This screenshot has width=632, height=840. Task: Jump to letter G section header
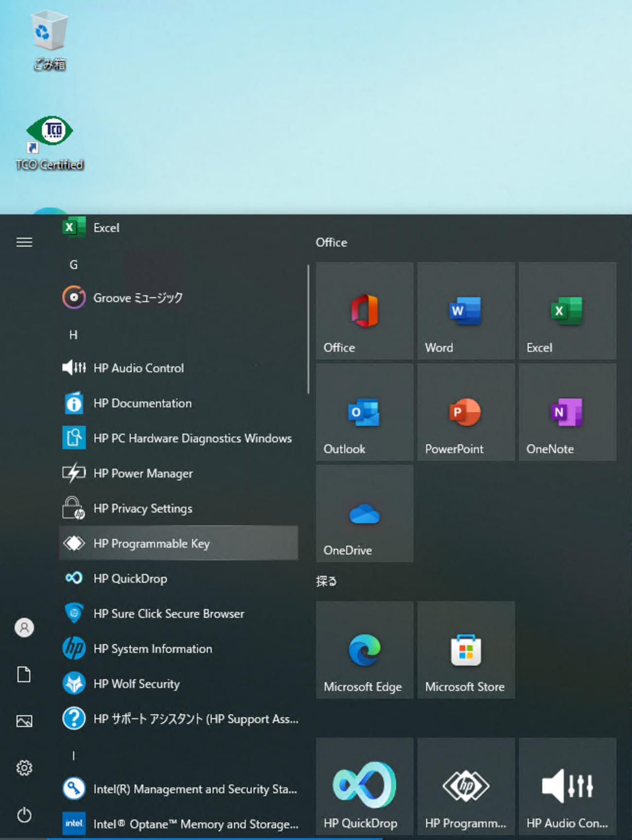click(x=73, y=265)
